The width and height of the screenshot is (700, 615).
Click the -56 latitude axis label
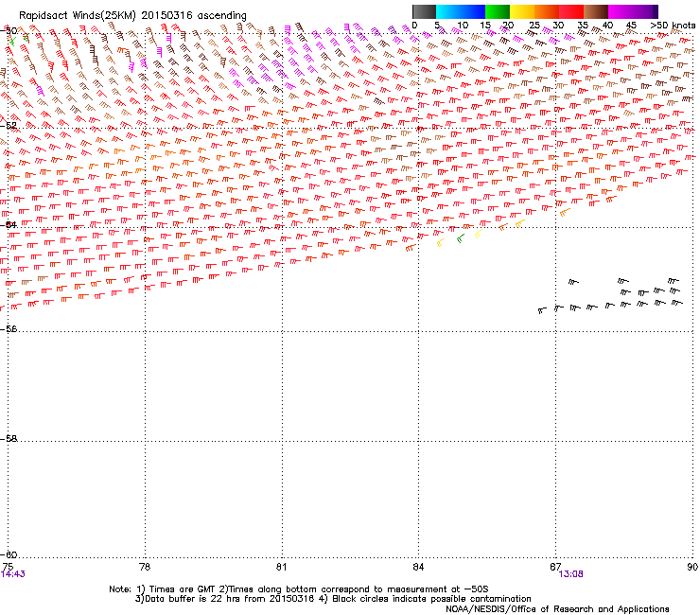[x=9, y=329]
